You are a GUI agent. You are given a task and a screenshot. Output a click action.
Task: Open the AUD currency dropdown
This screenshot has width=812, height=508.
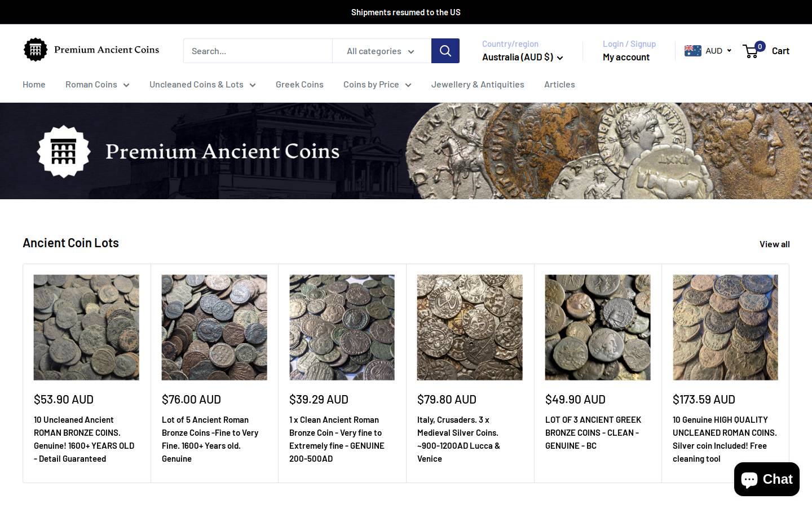click(x=718, y=51)
